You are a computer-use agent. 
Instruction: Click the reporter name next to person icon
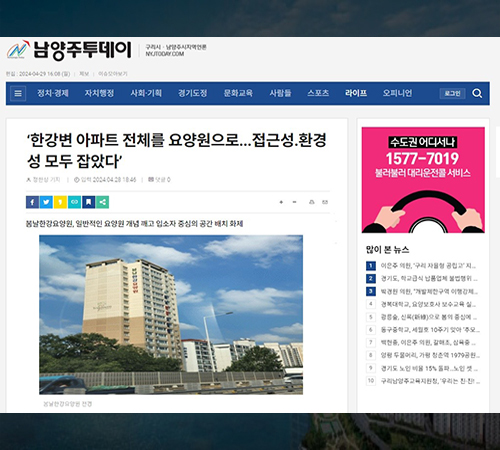click(46, 180)
